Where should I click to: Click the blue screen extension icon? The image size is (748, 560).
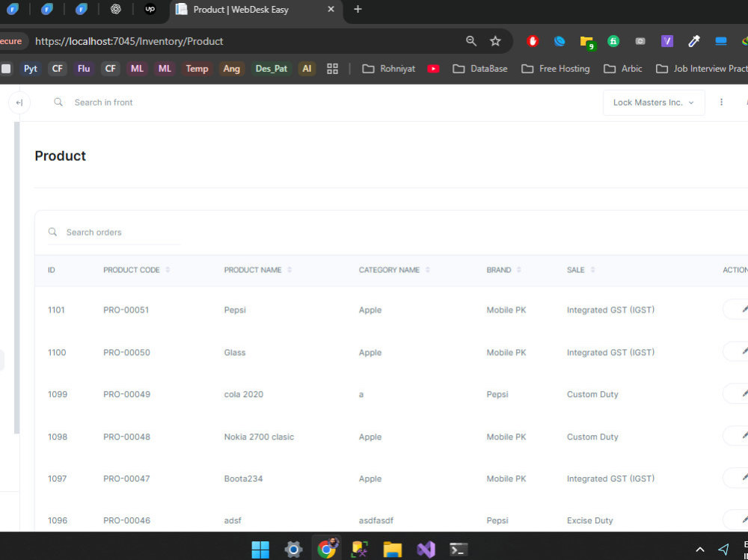pos(721,42)
